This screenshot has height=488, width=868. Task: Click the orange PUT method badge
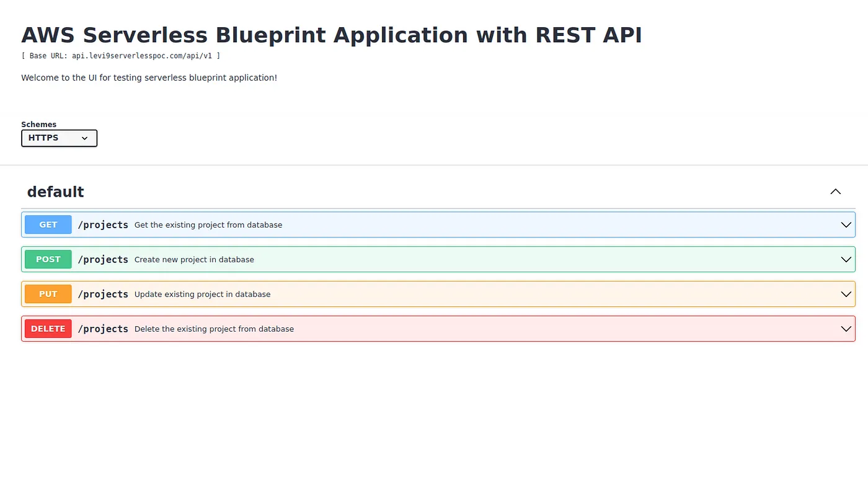(48, 294)
